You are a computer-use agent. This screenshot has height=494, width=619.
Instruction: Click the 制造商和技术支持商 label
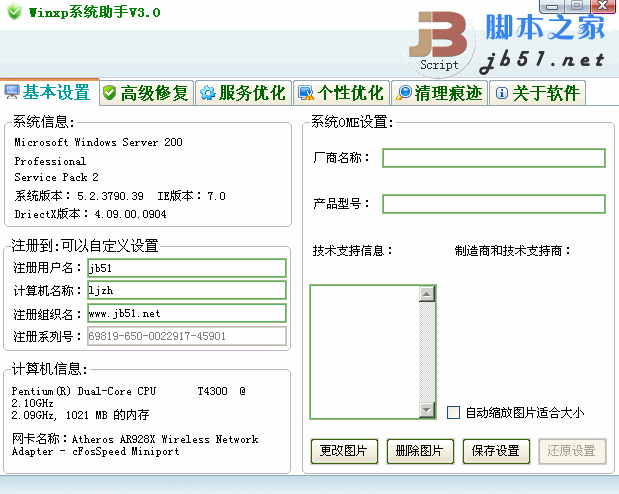pos(512,250)
